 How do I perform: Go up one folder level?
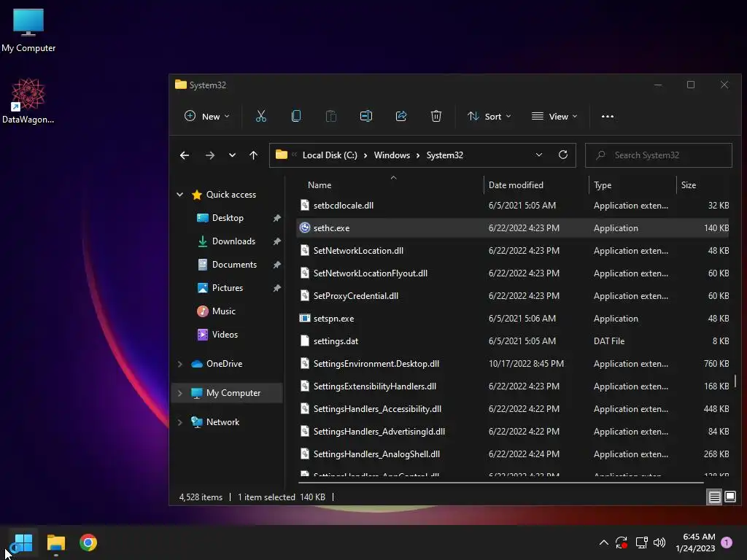click(x=253, y=155)
